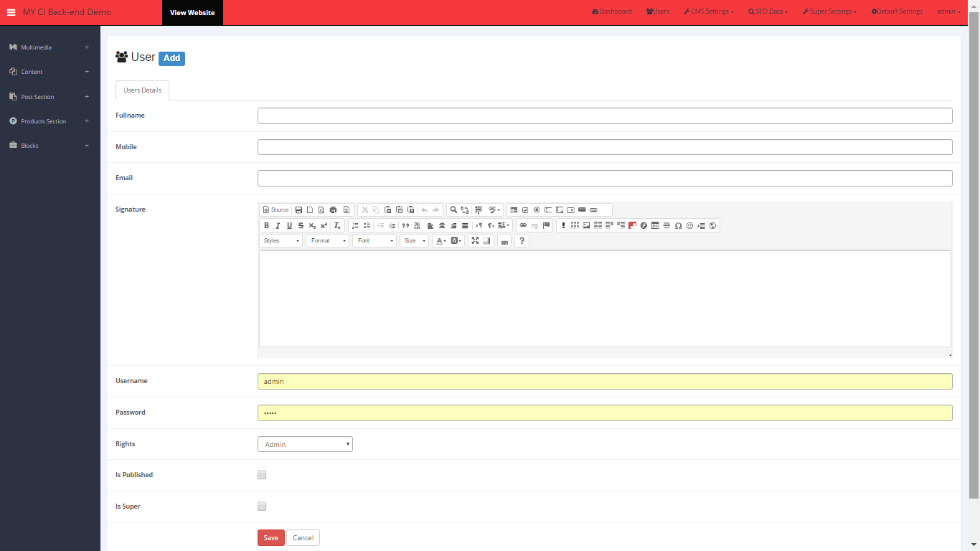Check the Is Super checkbox

point(262,507)
